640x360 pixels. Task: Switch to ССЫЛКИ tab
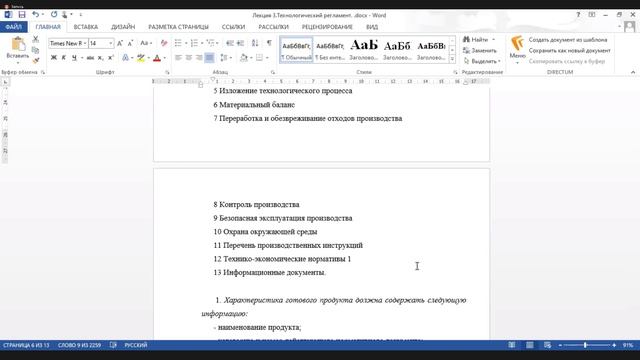point(233,27)
